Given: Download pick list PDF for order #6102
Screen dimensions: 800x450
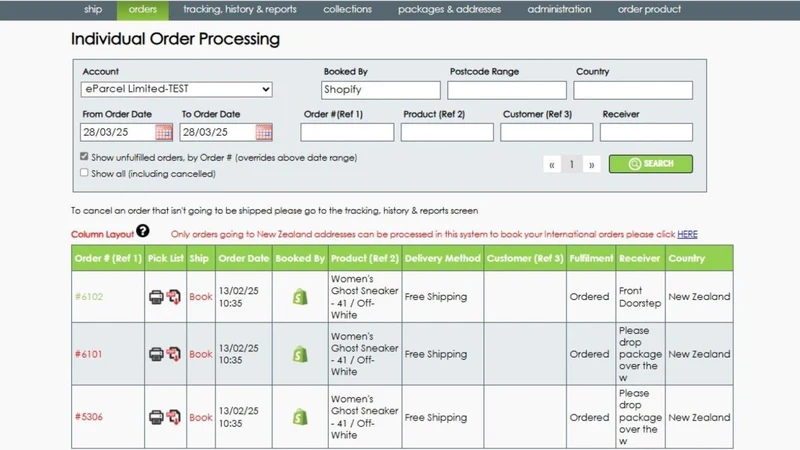Looking at the screenshot, I should point(173,297).
